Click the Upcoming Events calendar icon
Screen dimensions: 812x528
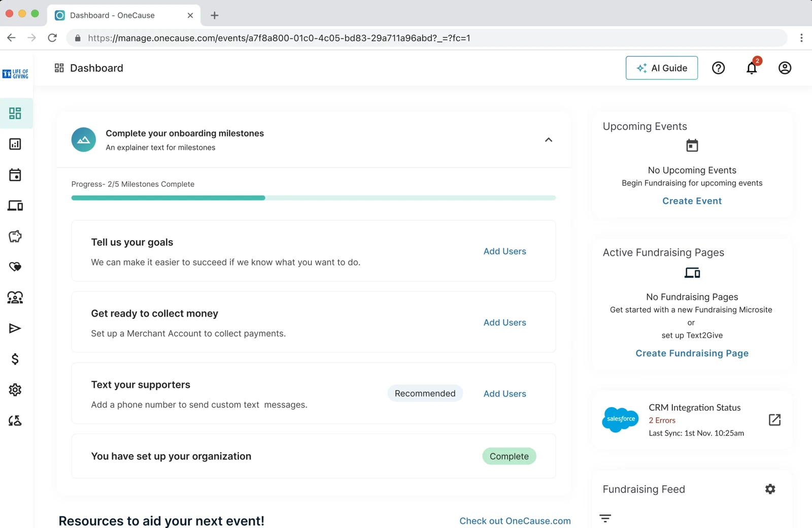[x=692, y=146]
